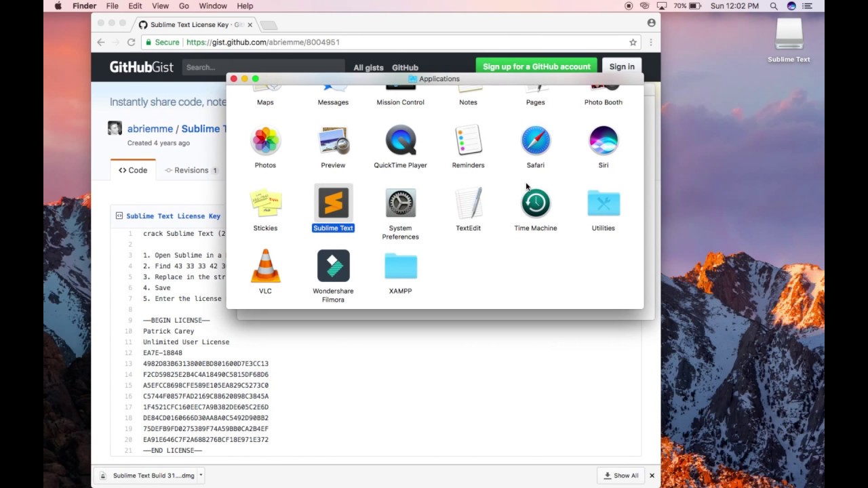The width and height of the screenshot is (868, 488).
Task: Click the Apple menu logo
Action: [58, 6]
